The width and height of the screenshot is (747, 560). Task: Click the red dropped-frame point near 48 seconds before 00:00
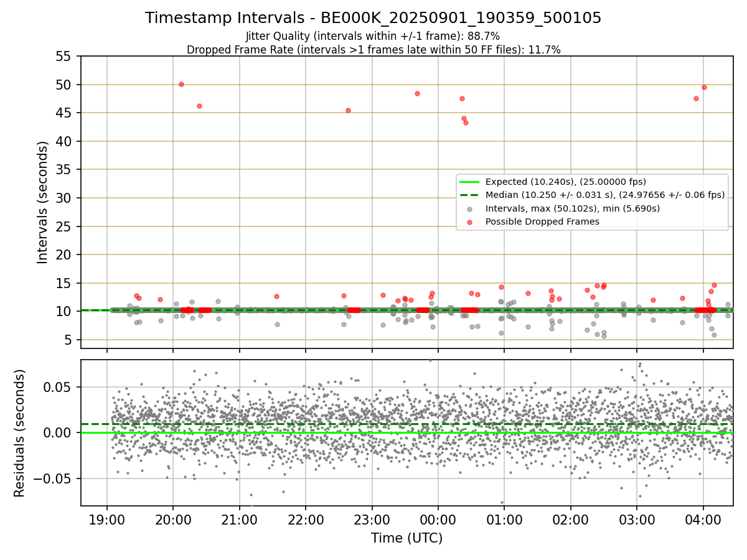pos(417,93)
